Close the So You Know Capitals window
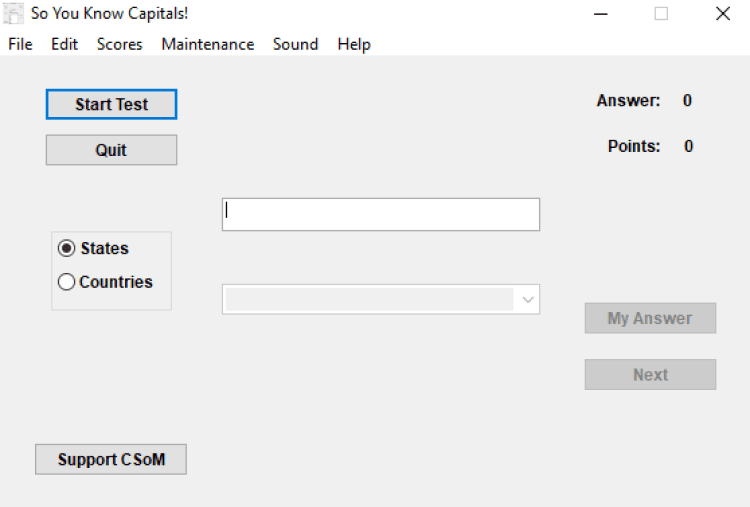The width and height of the screenshot is (750, 507). 722,14
